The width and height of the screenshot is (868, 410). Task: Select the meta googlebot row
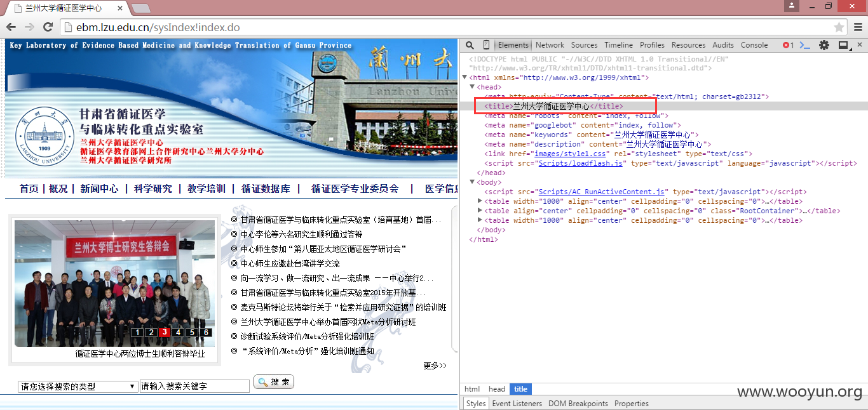pyautogui.click(x=663, y=125)
